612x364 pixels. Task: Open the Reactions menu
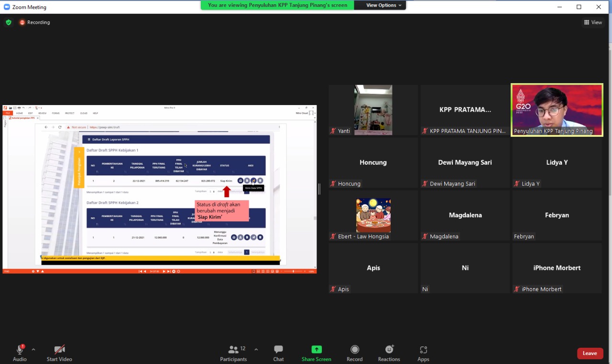pos(389,350)
